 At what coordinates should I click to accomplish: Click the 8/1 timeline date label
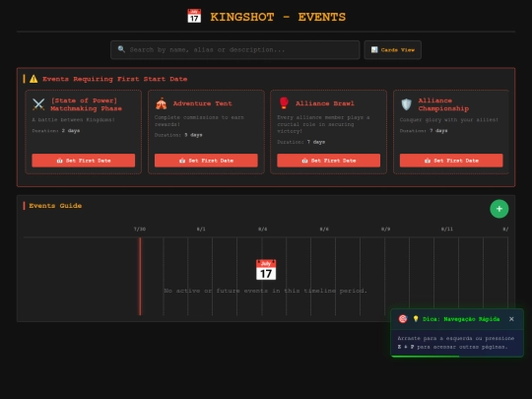pyautogui.click(x=201, y=229)
